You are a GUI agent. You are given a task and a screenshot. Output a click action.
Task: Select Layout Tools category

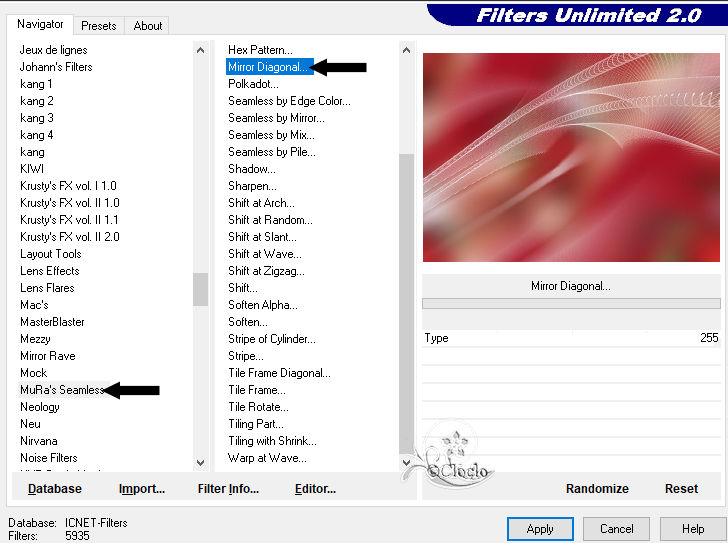[x=51, y=254]
